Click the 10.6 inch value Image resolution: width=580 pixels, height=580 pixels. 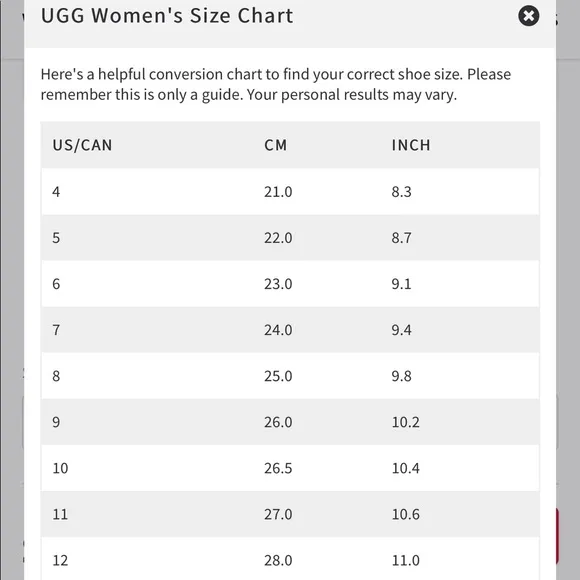[x=406, y=514]
